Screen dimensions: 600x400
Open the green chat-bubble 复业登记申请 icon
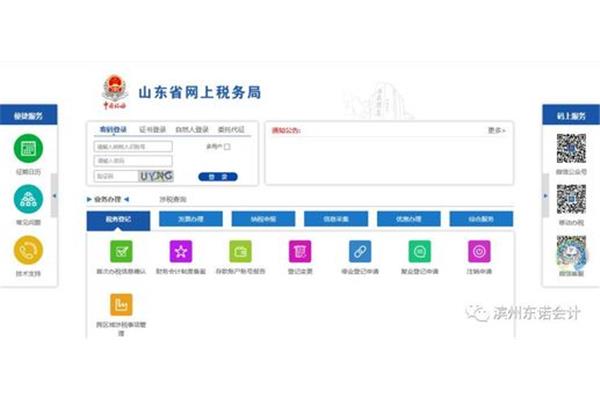pos(420,251)
